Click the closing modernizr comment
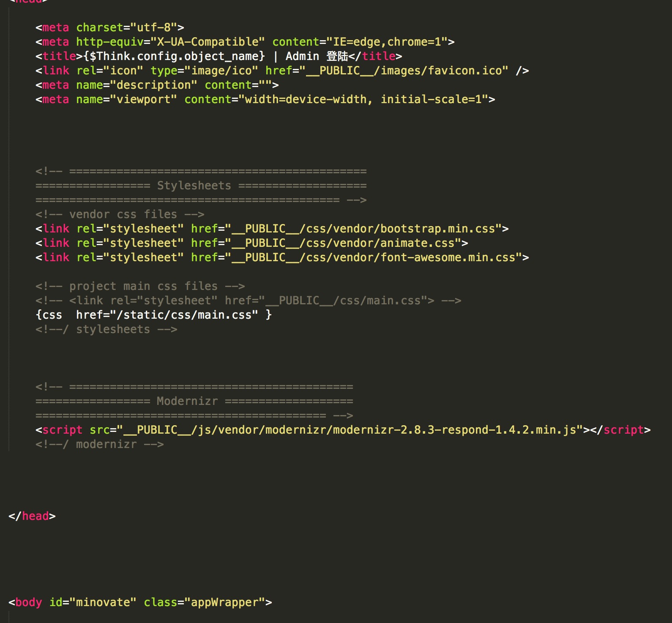The height and width of the screenshot is (623, 672). (x=99, y=444)
